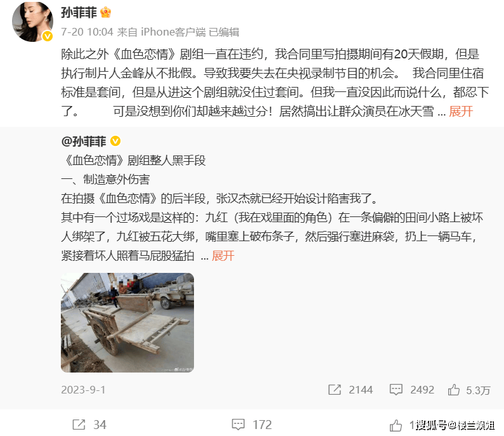
Task: Click the quoted post headline 《血色恋情》剧组整人黑手段
Action: 133,160
